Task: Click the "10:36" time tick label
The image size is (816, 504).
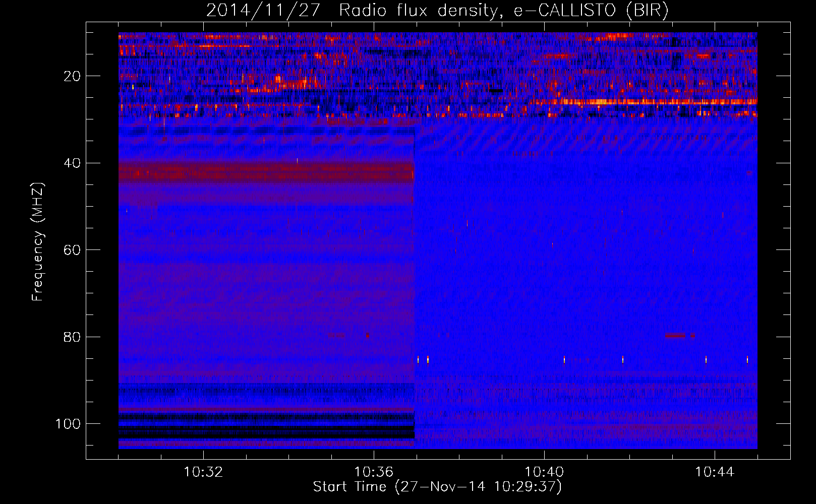Action: (x=374, y=472)
